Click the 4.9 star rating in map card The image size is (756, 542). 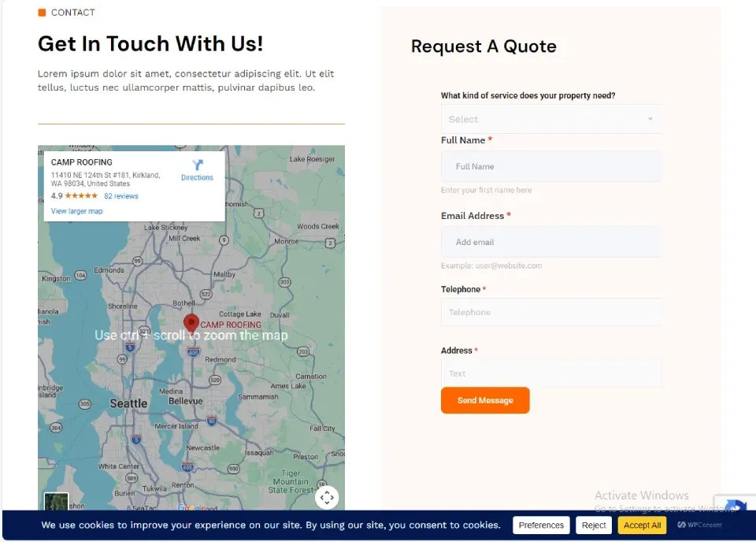(x=74, y=196)
